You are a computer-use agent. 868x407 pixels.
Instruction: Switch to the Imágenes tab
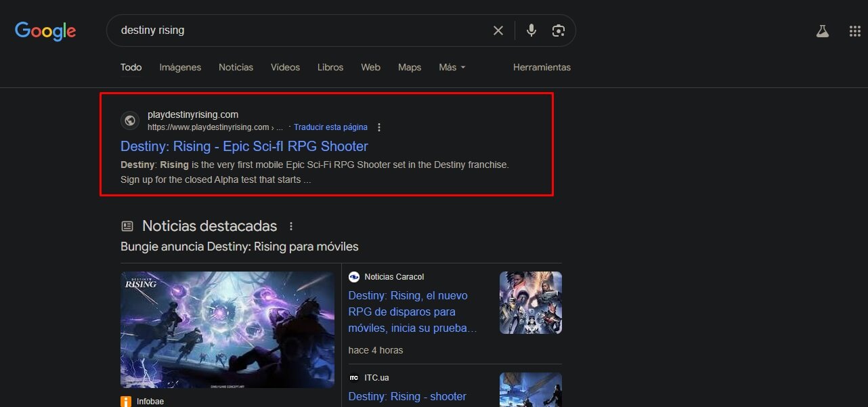(180, 68)
